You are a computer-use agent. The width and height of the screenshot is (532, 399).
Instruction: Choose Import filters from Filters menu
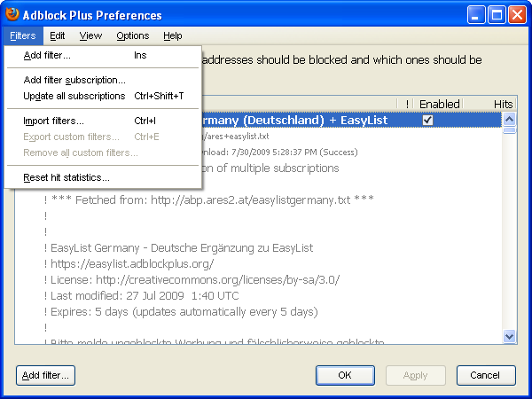53,121
